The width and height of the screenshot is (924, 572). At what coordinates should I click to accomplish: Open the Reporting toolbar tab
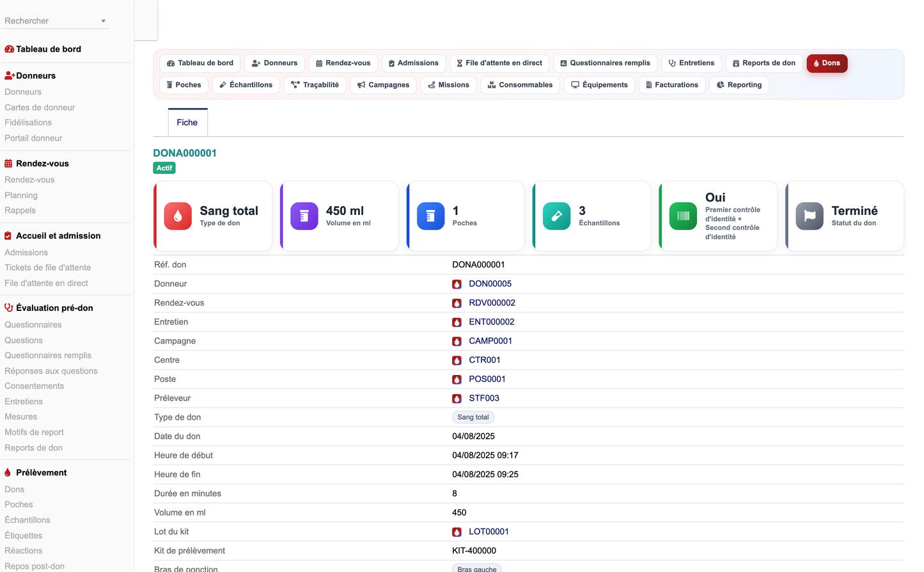pos(739,85)
